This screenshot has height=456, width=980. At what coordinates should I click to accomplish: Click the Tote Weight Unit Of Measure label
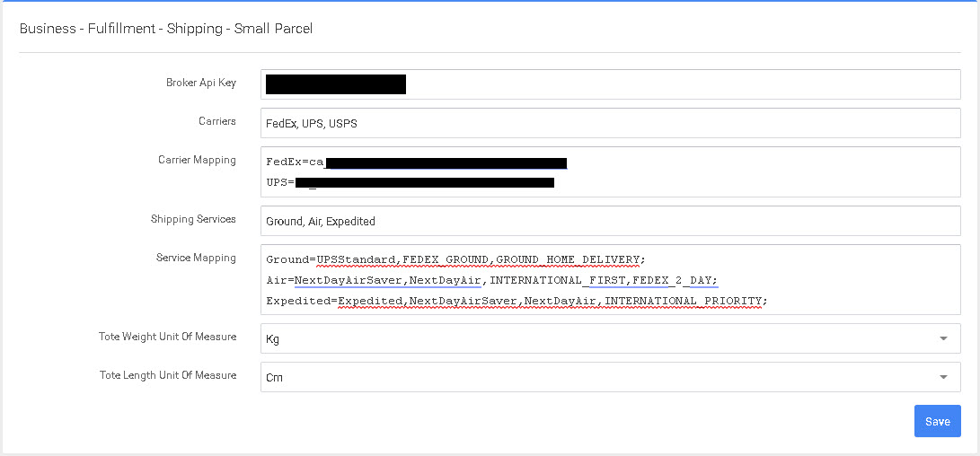click(167, 337)
